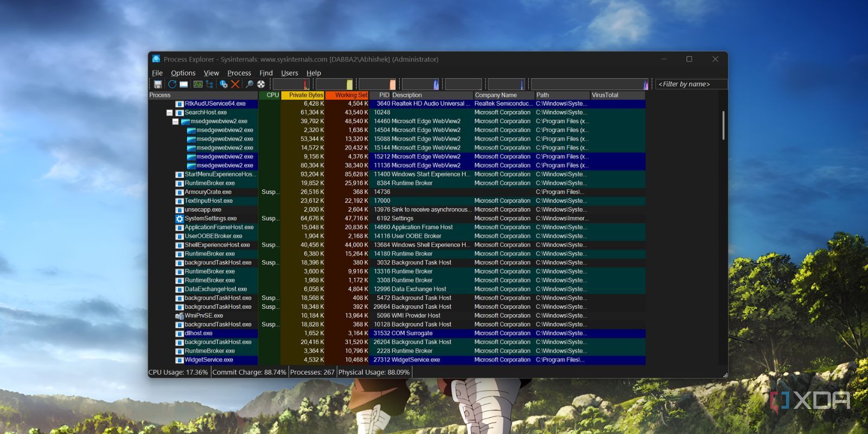Image resolution: width=868 pixels, height=434 pixels.
Task: Click the white window icon in toolbar
Action: tap(184, 84)
